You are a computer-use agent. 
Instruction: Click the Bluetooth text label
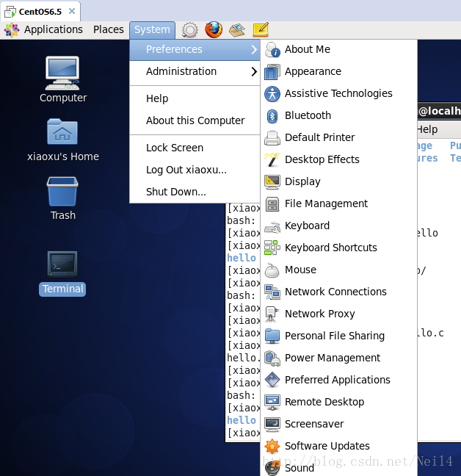pos(308,115)
